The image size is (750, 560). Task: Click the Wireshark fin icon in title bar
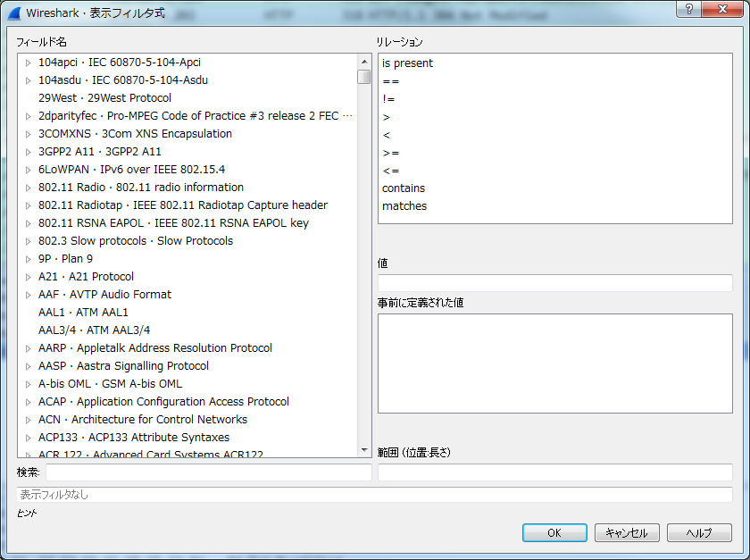click(14, 13)
